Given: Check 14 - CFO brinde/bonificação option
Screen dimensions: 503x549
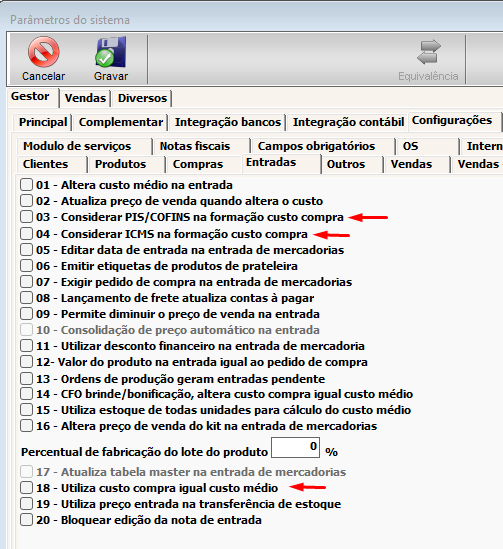Looking at the screenshot, I should coord(26,394).
